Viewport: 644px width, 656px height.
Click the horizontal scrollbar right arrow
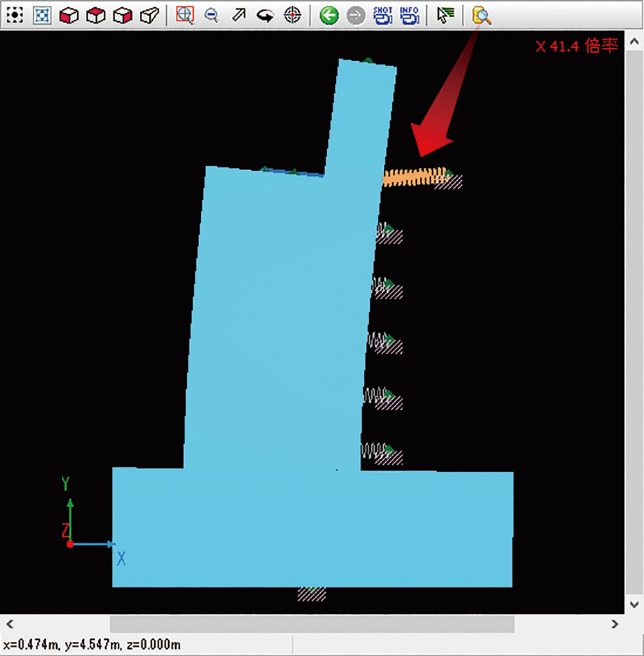pos(614,624)
